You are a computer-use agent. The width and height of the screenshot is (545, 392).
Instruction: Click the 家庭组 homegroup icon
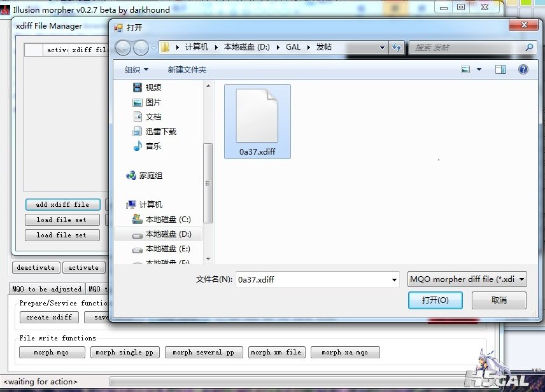[131, 176]
